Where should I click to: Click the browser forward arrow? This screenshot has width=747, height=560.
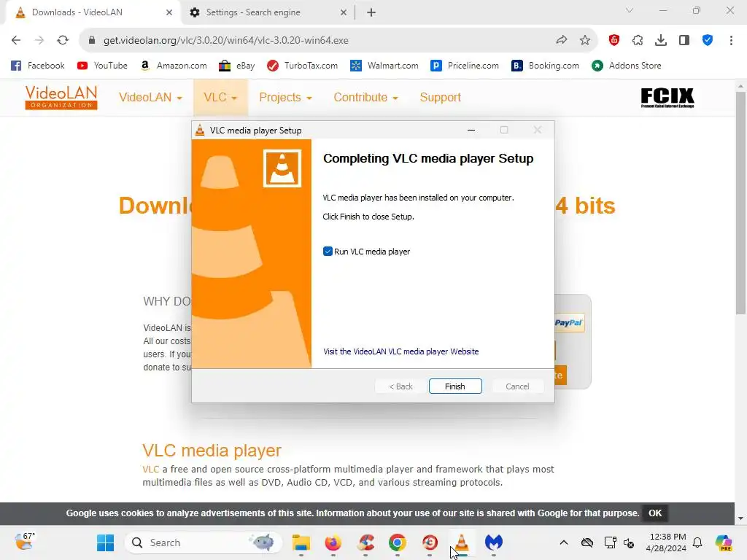(39, 41)
